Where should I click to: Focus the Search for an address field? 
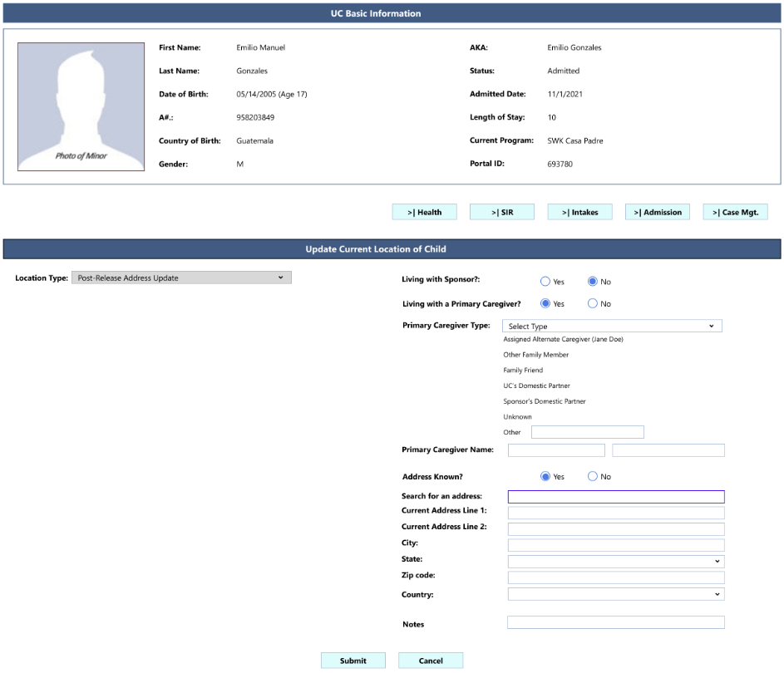click(x=615, y=497)
